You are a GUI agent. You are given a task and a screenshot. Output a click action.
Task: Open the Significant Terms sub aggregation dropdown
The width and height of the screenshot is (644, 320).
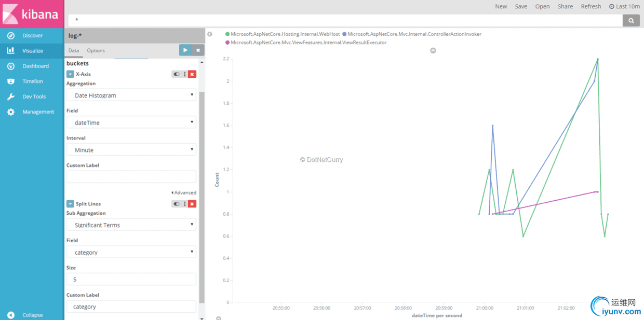(131, 225)
